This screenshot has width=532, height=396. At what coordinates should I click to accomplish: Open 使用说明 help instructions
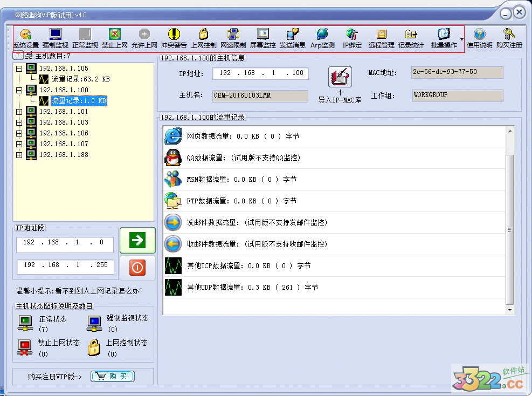tap(479, 38)
